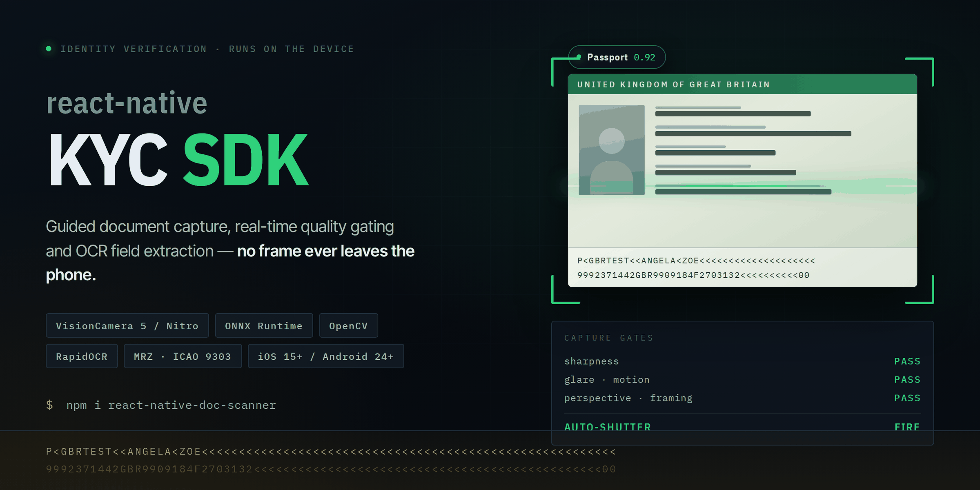
Task: Click the UNITED KINGDOM OF GREAT BRITAIN header
Action: tap(673, 85)
